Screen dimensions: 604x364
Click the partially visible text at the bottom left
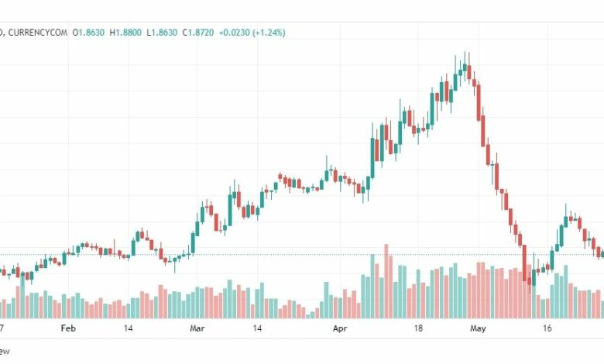tap(5, 352)
